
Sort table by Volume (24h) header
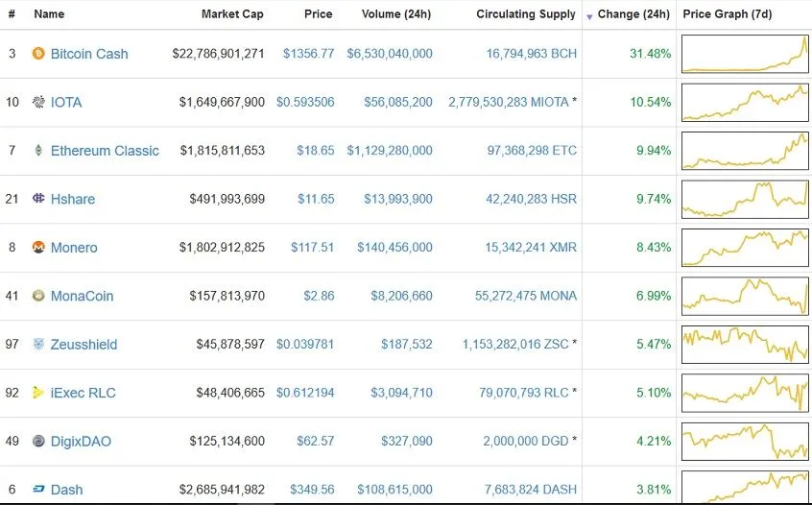click(396, 14)
